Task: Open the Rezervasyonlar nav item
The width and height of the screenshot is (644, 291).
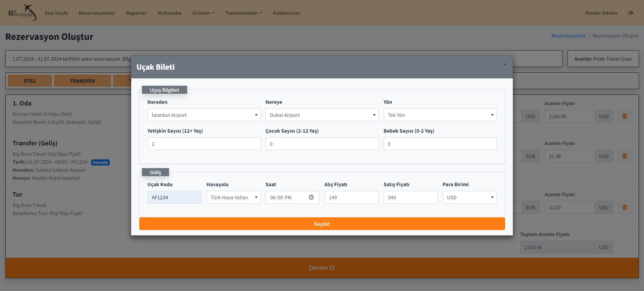Action: click(x=97, y=13)
